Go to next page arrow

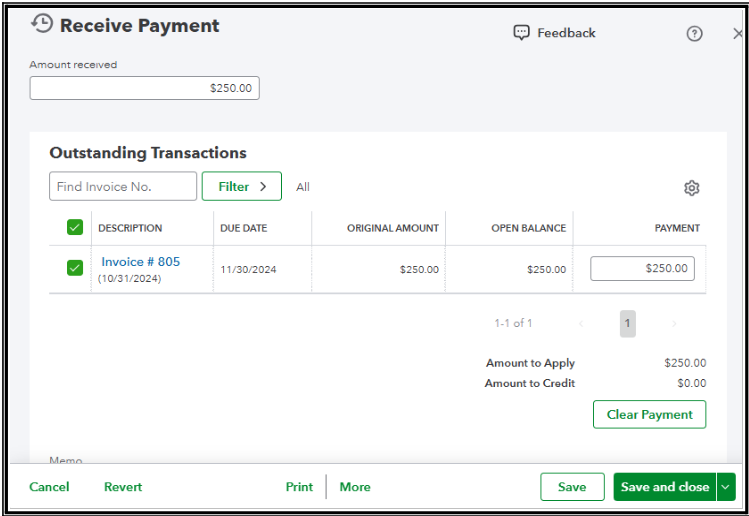coord(674,324)
